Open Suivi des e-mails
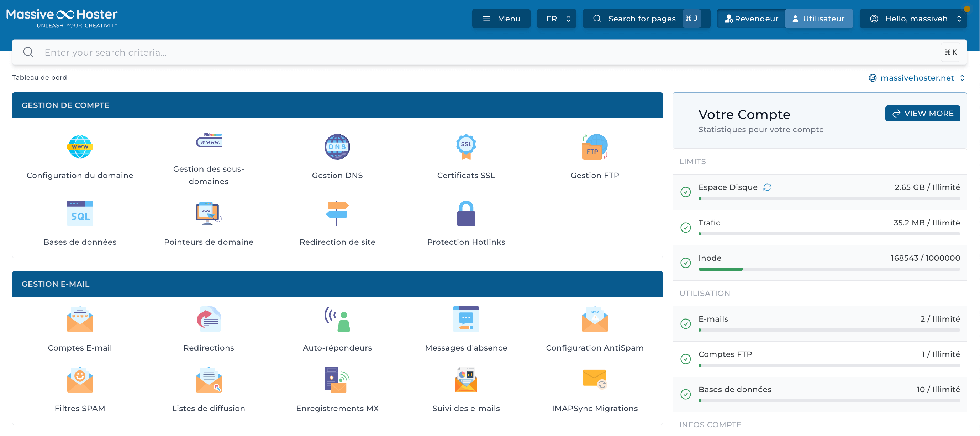The height and width of the screenshot is (436, 980). (466, 390)
